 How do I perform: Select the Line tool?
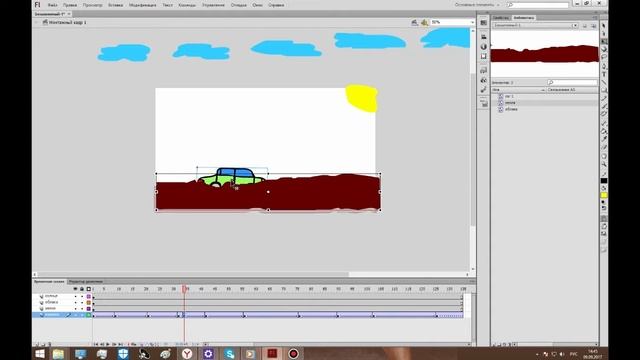[x=604, y=82]
